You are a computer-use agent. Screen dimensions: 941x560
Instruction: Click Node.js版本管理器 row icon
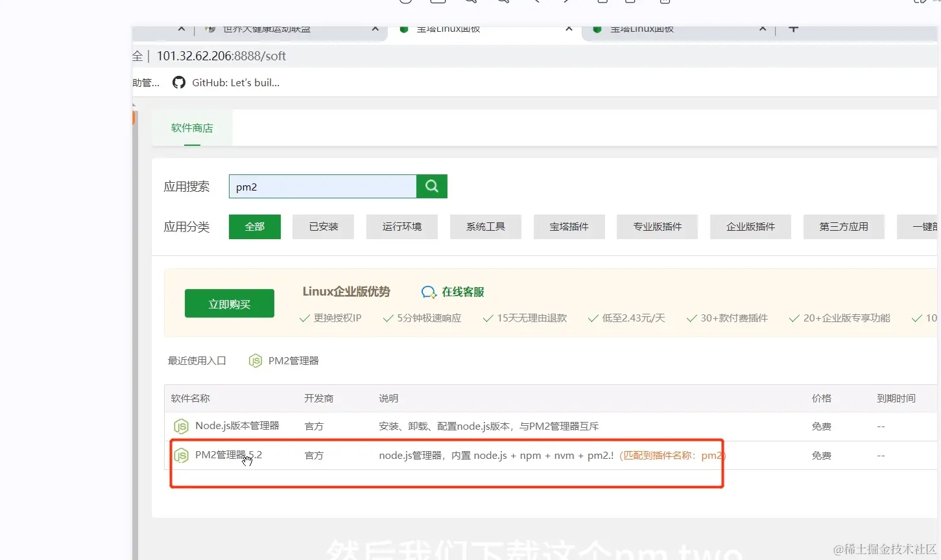click(x=181, y=426)
